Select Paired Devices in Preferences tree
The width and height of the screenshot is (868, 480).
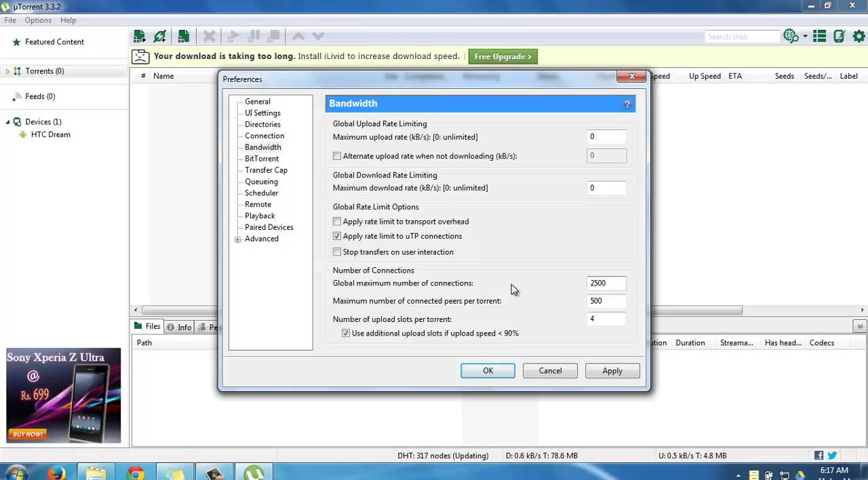[269, 228]
